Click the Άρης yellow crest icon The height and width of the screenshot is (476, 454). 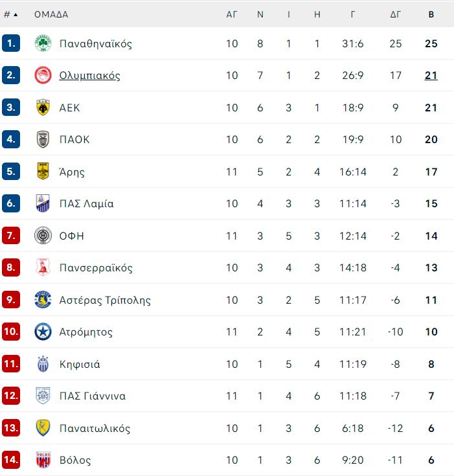[x=43, y=172]
